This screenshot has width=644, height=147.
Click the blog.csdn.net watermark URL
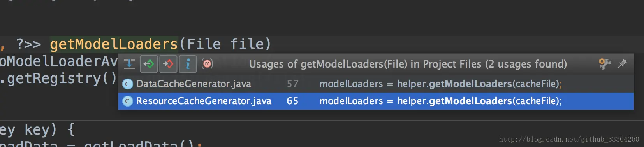pyautogui.click(x=569, y=139)
